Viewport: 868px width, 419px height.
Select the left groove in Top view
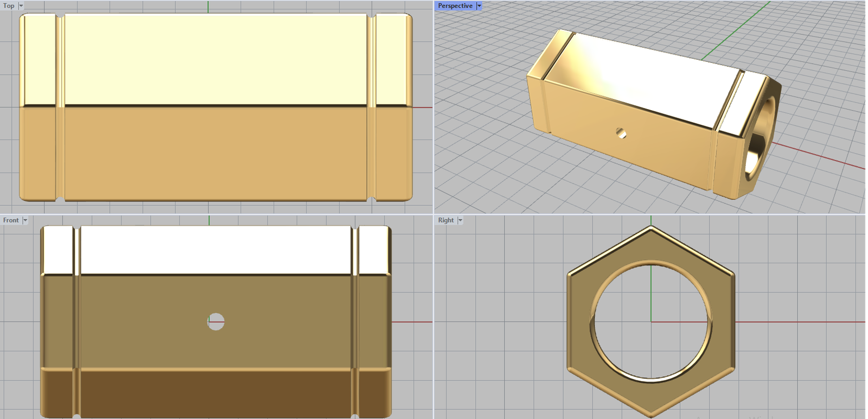click(60, 107)
